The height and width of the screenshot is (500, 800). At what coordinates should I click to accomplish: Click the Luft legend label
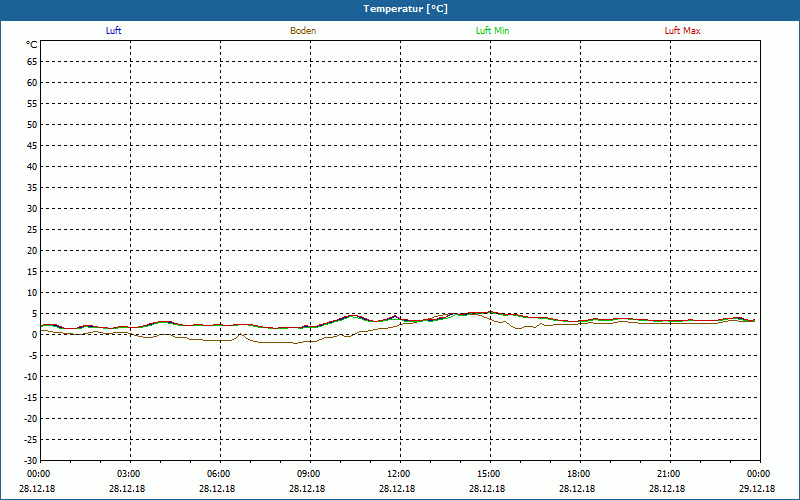113,31
